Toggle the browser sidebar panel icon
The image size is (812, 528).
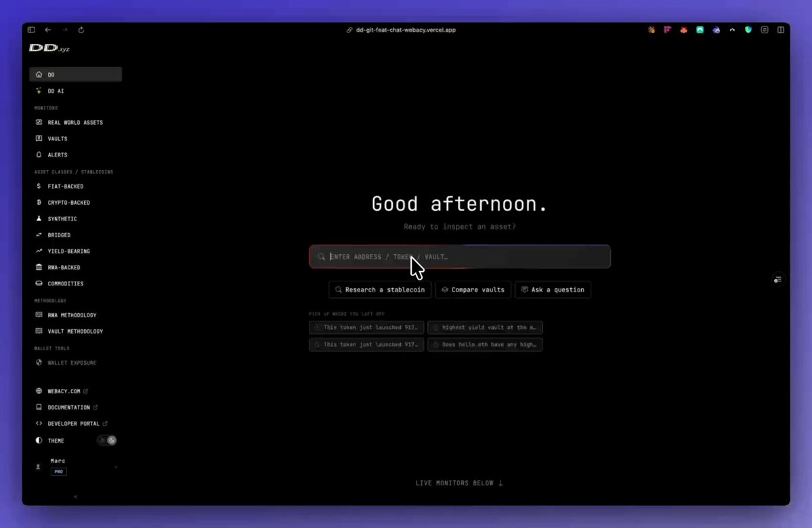32,30
